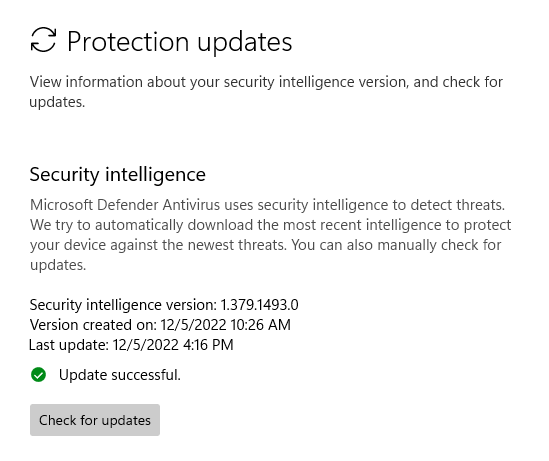549x461 pixels.
Task: Click the word updates under the page description
Action: pos(57,103)
